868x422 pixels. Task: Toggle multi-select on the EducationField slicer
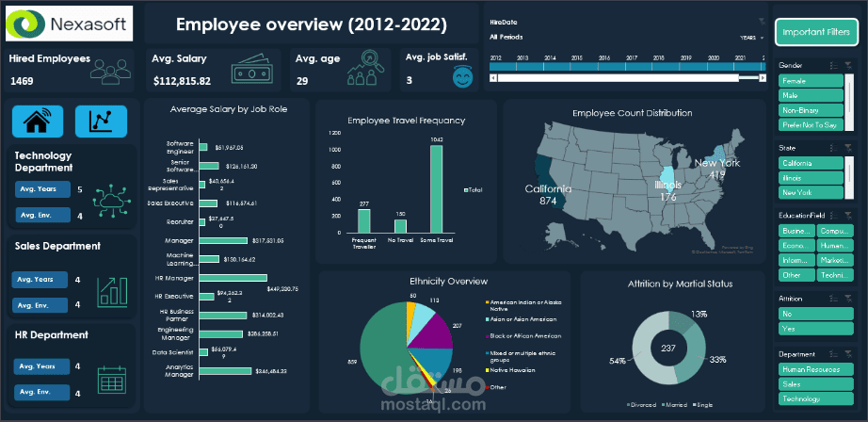click(x=834, y=215)
